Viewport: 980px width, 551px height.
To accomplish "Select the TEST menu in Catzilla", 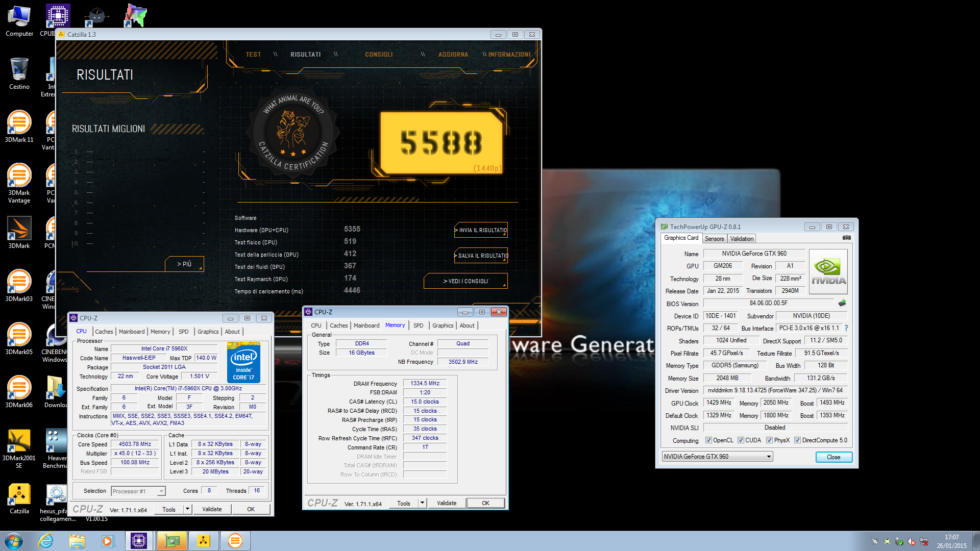I will (253, 55).
